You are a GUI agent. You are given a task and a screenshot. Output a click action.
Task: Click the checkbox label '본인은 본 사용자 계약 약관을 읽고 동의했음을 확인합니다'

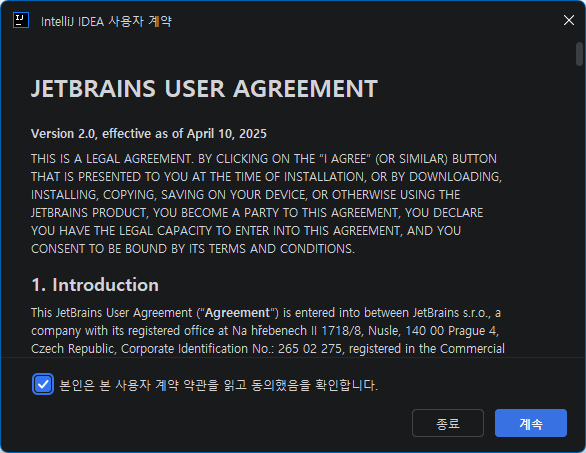(x=219, y=385)
